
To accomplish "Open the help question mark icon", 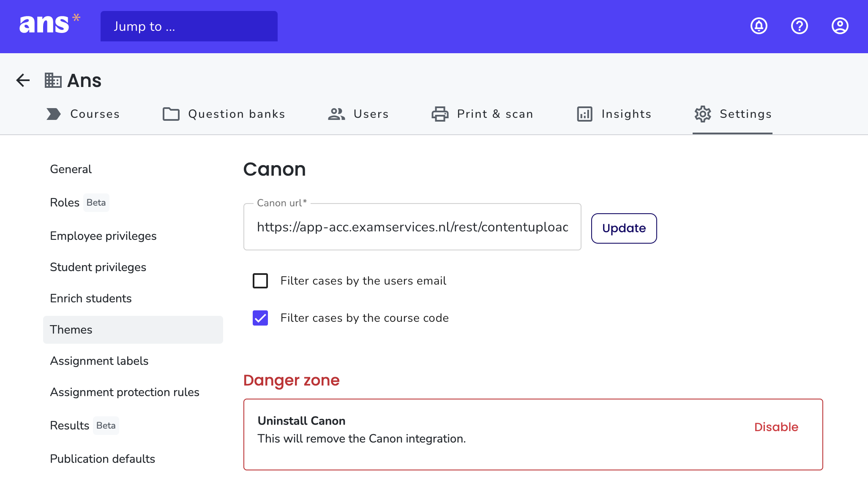I will pyautogui.click(x=800, y=26).
